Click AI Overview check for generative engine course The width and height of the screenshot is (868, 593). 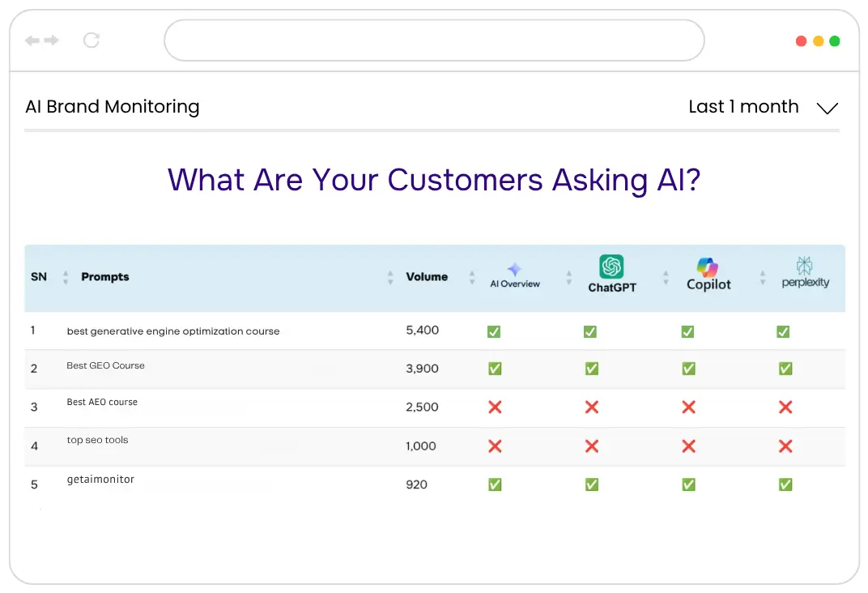click(494, 331)
